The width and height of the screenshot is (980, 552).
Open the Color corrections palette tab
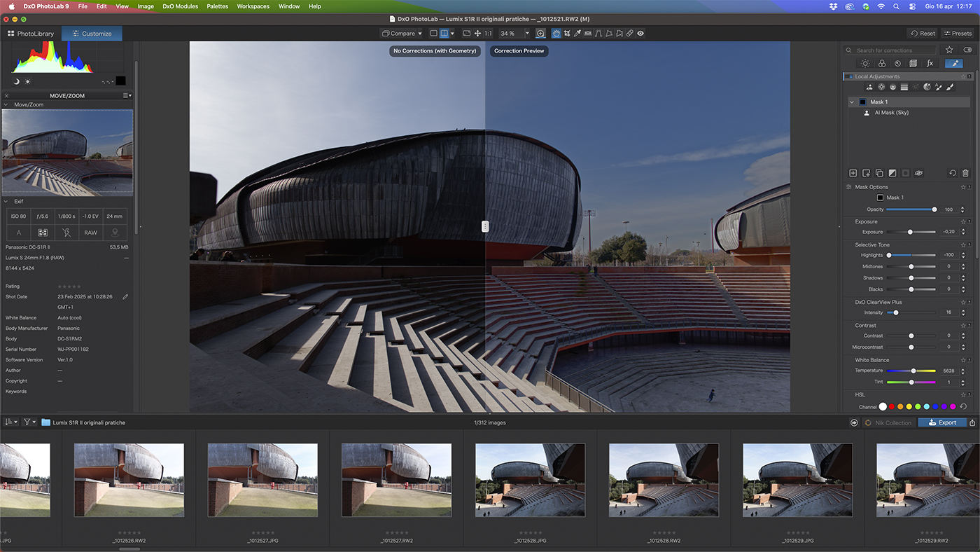pyautogui.click(x=882, y=64)
